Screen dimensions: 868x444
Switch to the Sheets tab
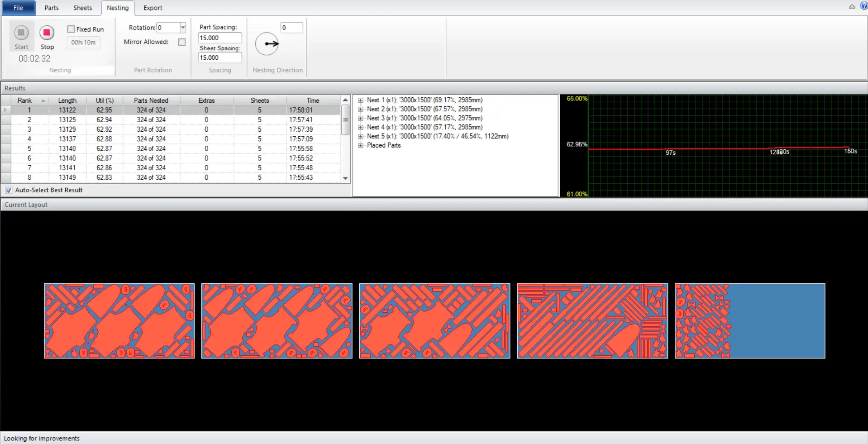[x=83, y=8]
